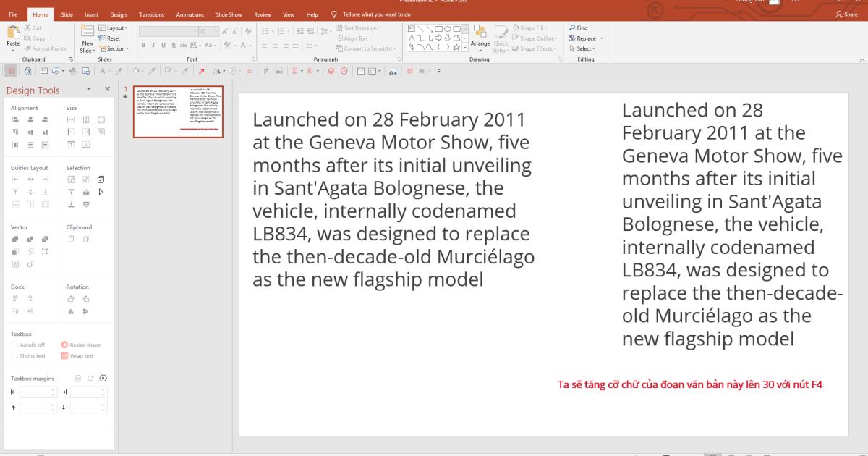Click the Share icon at top right
Viewport: 868px width, 456px height.
839,14
